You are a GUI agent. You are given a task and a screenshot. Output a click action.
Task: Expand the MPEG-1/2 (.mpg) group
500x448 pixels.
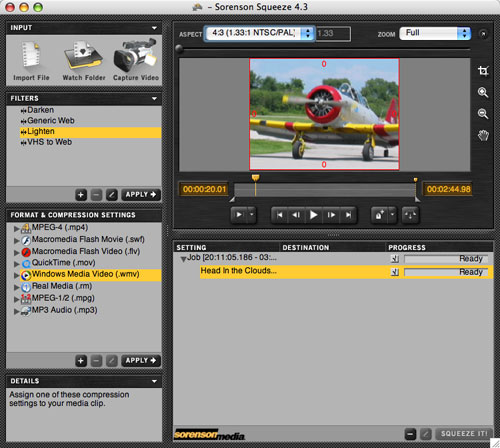(16, 299)
